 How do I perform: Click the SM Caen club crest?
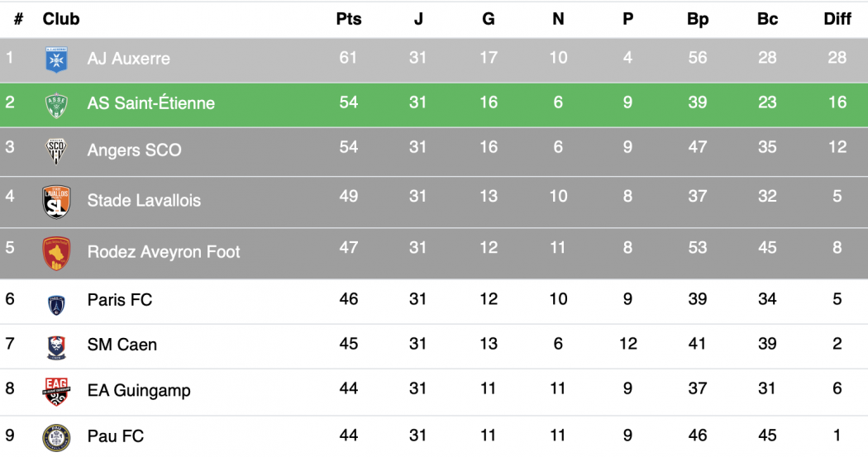pyautogui.click(x=56, y=345)
